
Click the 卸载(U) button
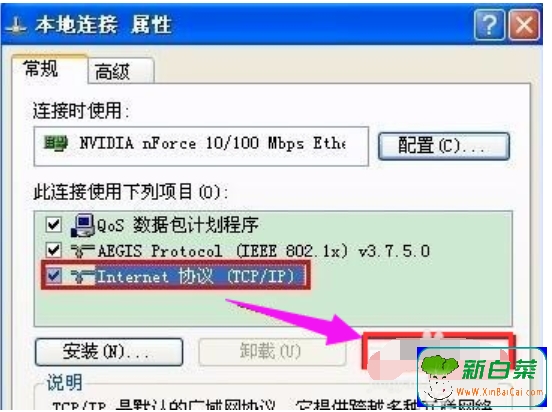pyautogui.click(x=272, y=352)
